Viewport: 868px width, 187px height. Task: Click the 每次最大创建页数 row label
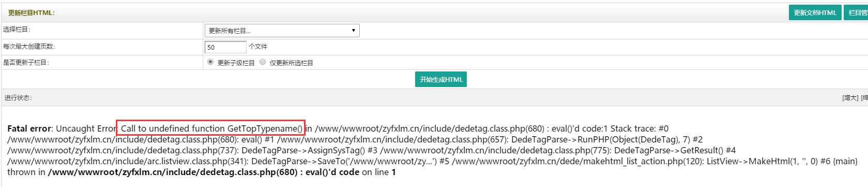tap(29, 47)
